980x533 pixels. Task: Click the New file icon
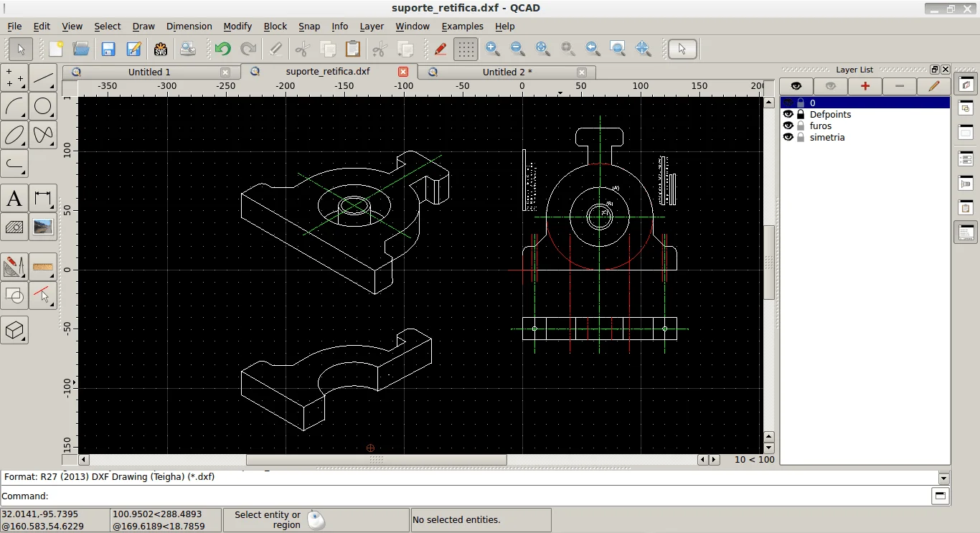pyautogui.click(x=56, y=49)
